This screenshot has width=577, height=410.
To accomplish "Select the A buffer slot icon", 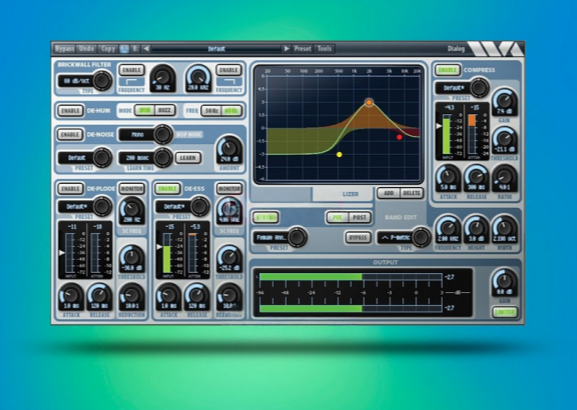I will pos(124,49).
